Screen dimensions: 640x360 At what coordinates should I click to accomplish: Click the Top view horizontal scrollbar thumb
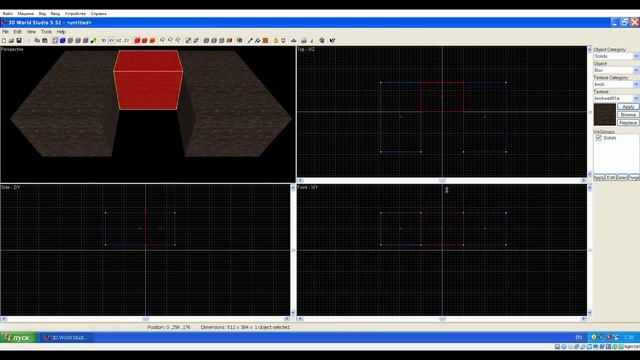pyautogui.click(x=442, y=180)
